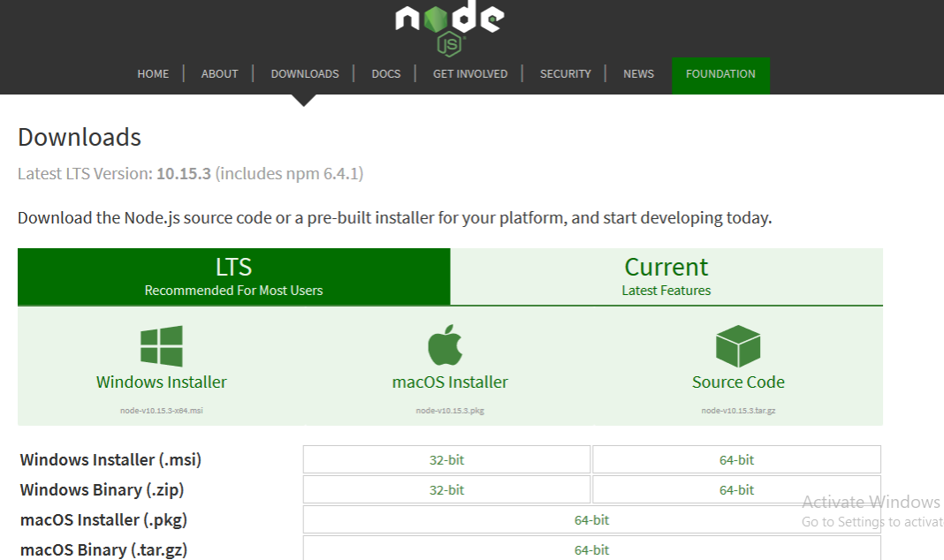Click the Windows logo icon
944x560 pixels.
tap(162, 346)
